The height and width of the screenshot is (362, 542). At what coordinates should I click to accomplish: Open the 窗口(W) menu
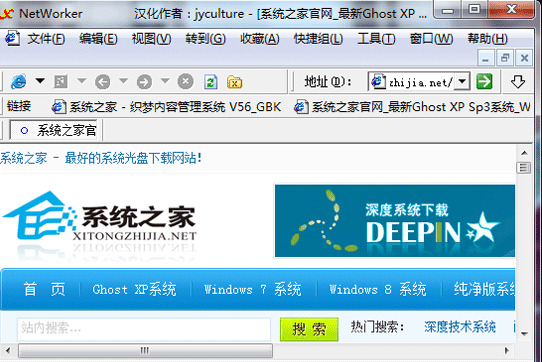point(431,39)
